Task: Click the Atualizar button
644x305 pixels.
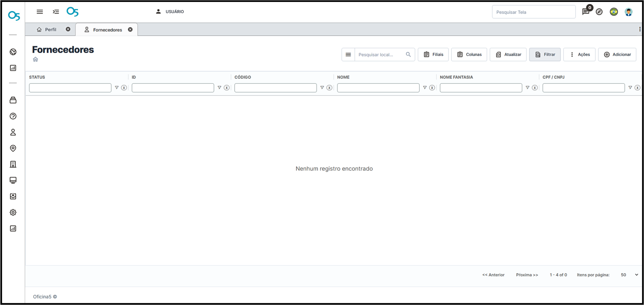Action: point(508,54)
